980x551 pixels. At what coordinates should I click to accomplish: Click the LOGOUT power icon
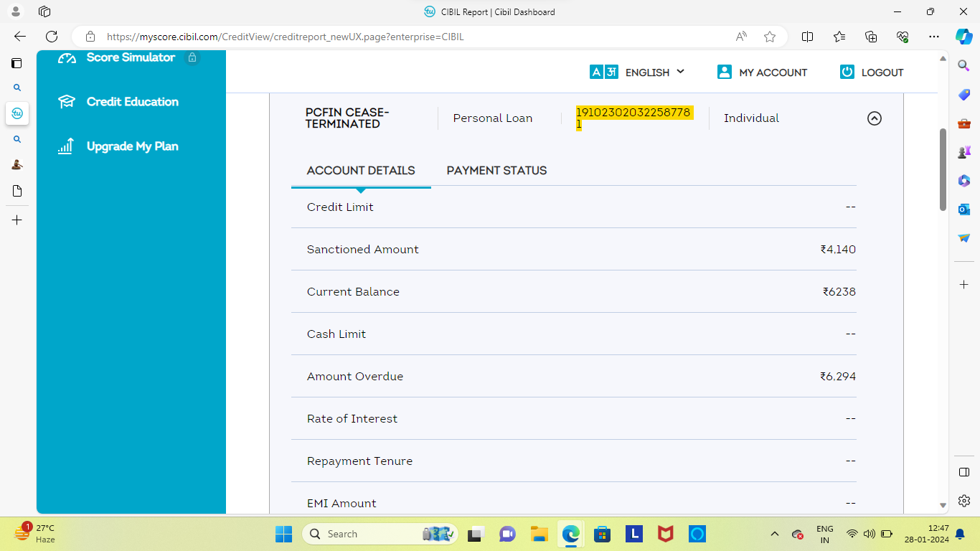point(847,72)
